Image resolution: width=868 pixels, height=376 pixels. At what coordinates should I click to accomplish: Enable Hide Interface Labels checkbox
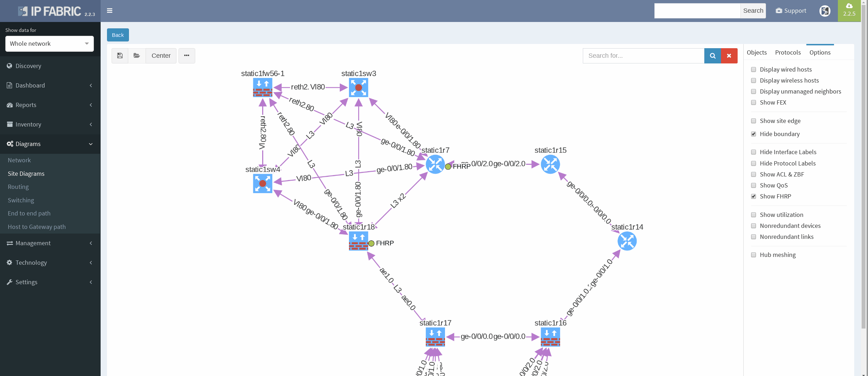pos(754,152)
